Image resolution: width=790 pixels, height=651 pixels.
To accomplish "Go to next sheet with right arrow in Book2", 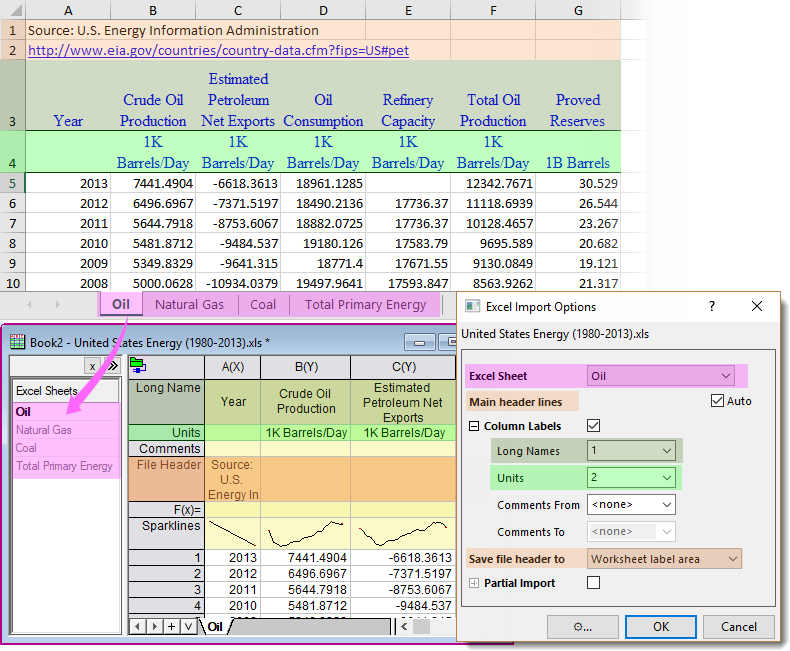I will pos(154,626).
